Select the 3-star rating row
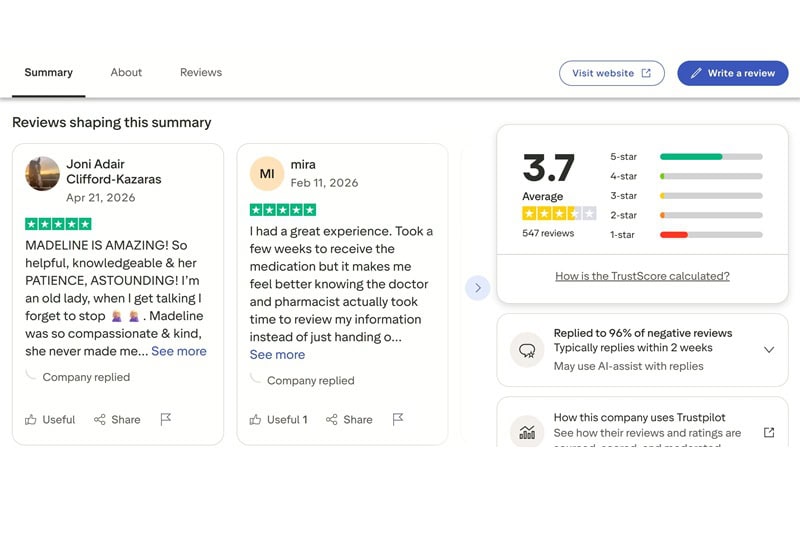The width and height of the screenshot is (800, 533). point(686,196)
